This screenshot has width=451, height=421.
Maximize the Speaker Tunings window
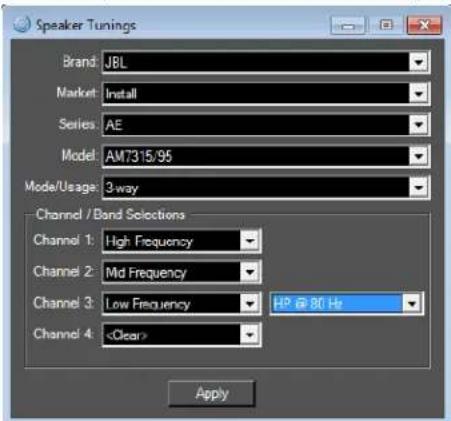[386, 25]
